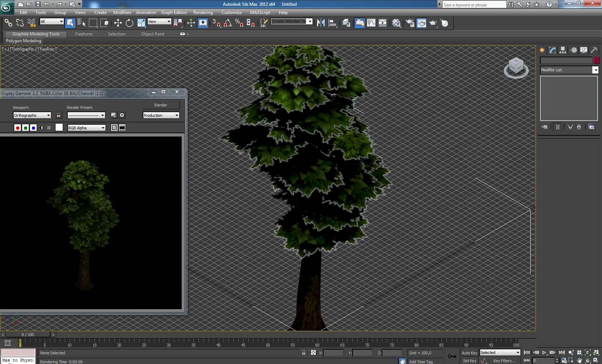Toggle the red channel in render window
Screen dimensions: 602x364
point(18,128)
